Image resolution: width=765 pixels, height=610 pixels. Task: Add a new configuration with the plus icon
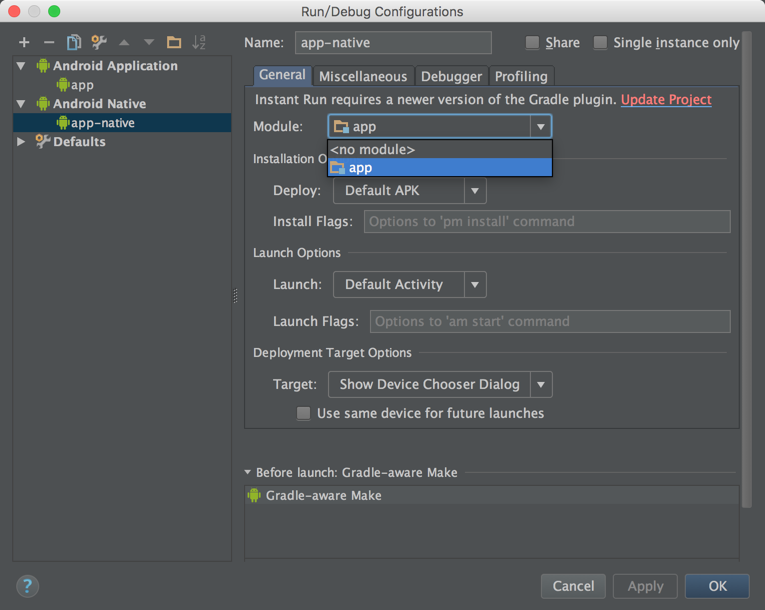coord(24,43)
